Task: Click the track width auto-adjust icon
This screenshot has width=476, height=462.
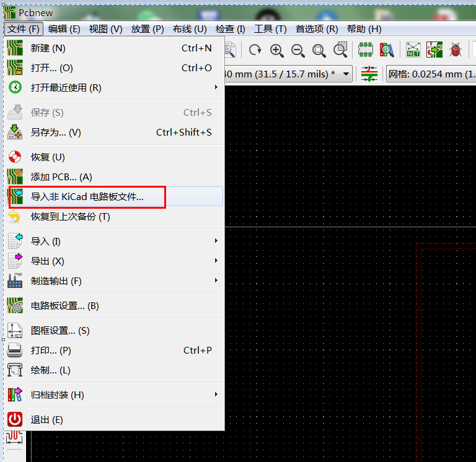Action: coord(369,74)
